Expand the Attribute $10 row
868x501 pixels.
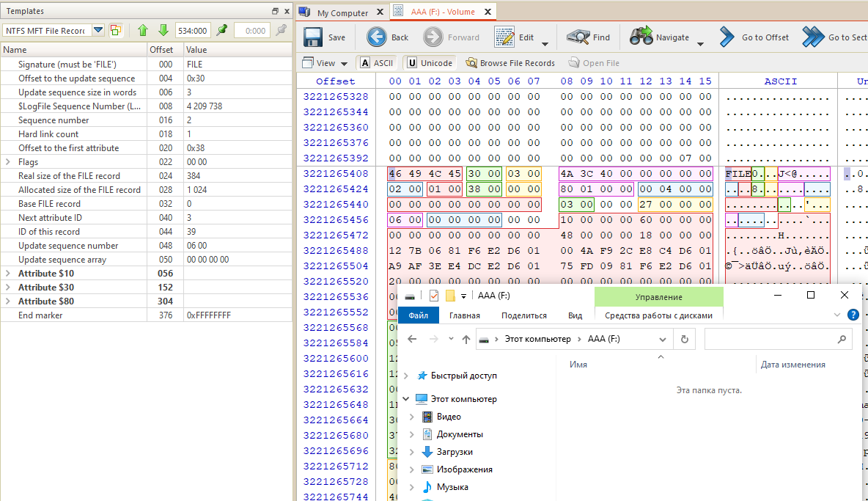(x=9, y=274)
